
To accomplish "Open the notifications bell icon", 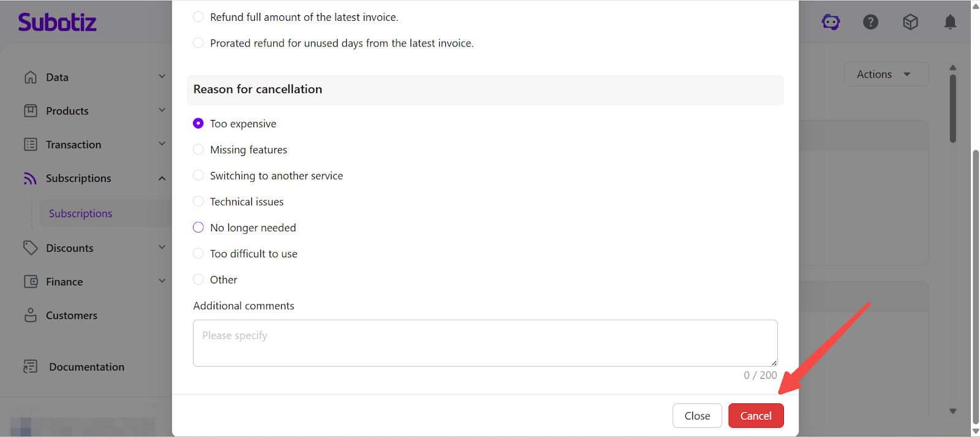I will (950, 23).
